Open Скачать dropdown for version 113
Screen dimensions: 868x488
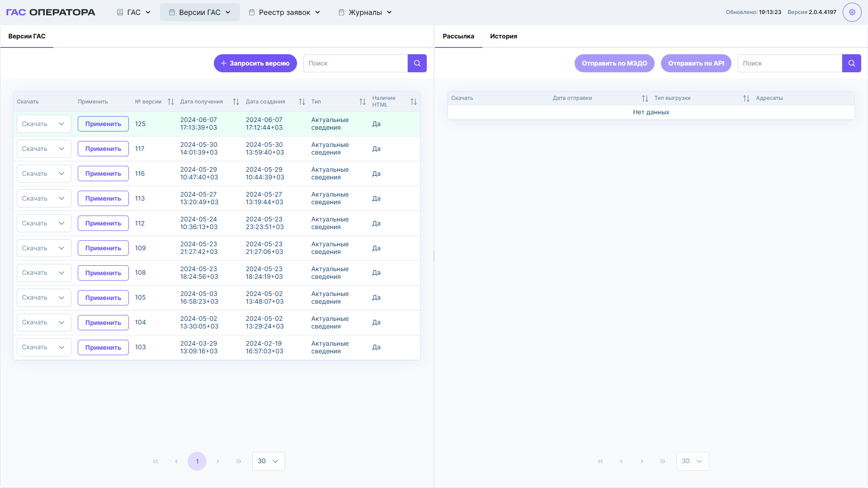[44, 198]
